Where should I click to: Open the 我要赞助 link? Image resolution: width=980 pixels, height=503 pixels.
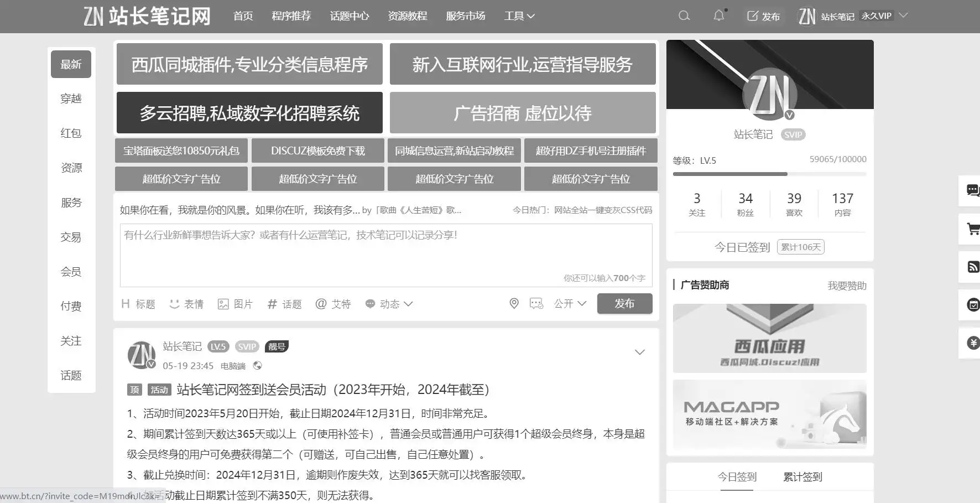pos(847,286)
